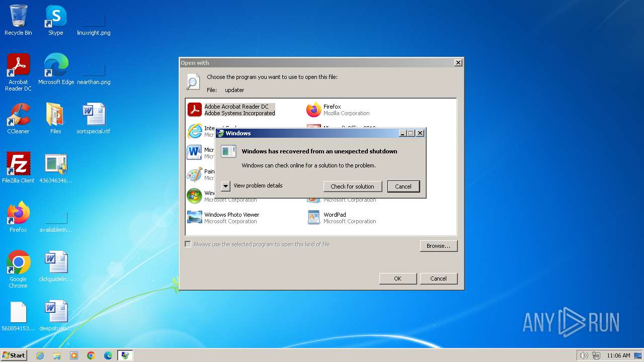This screenshot has height=362, width=644.
Task: Select the Skype desktop shortcut
Action: point(55,20)
